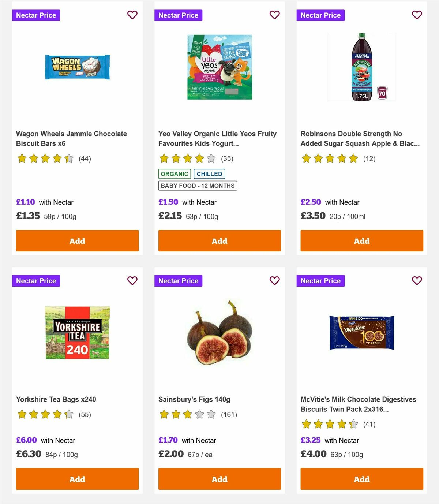Viewport: 439px width, 504px height.
Task: Favorite the Wagon Wheels biscuits with the heart icon
Action: (x=132, y=15)
